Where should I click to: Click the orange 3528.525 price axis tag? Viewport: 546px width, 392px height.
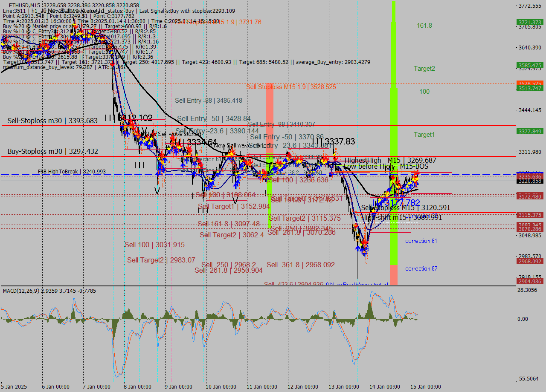[529, 84]
